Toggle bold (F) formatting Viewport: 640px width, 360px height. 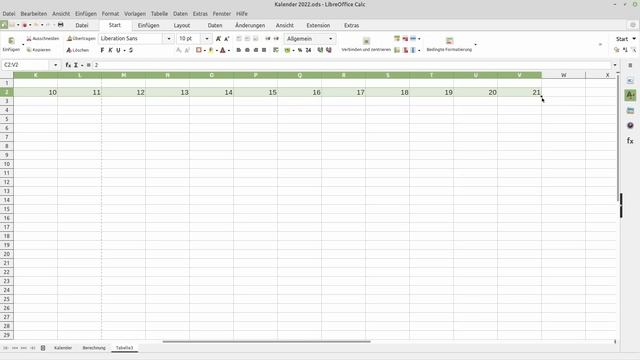pos(102,50)
